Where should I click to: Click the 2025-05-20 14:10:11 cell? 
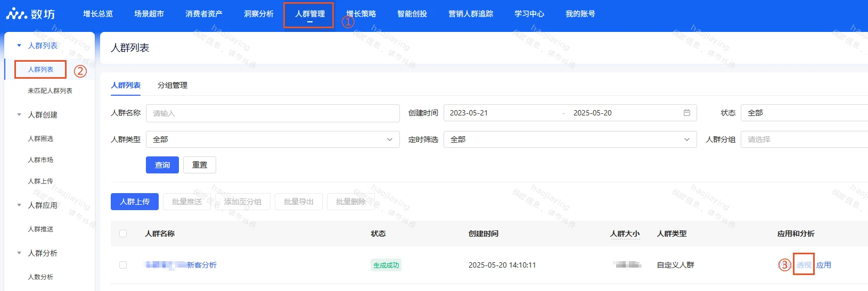pos(502,265)
